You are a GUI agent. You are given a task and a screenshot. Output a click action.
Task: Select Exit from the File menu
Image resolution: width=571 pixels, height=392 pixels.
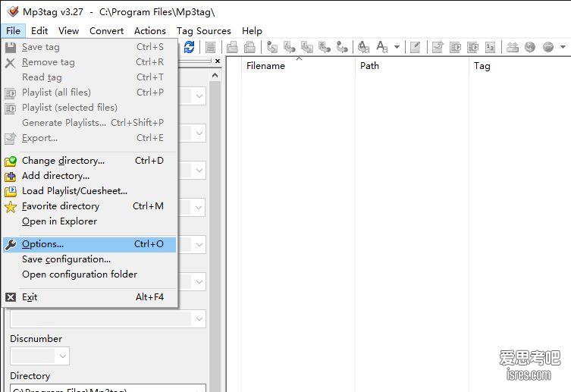(x=89, y=297)
